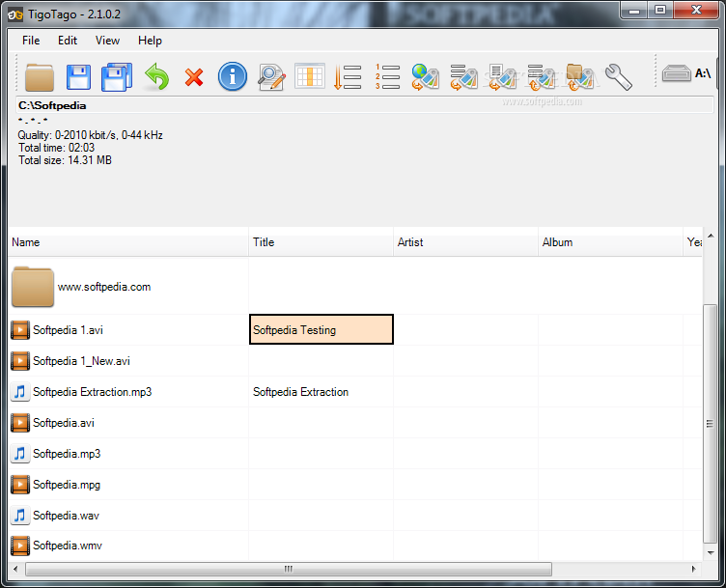
Task: Click video icon of Softpedia 1_New.avi
Action: (20, 361)
